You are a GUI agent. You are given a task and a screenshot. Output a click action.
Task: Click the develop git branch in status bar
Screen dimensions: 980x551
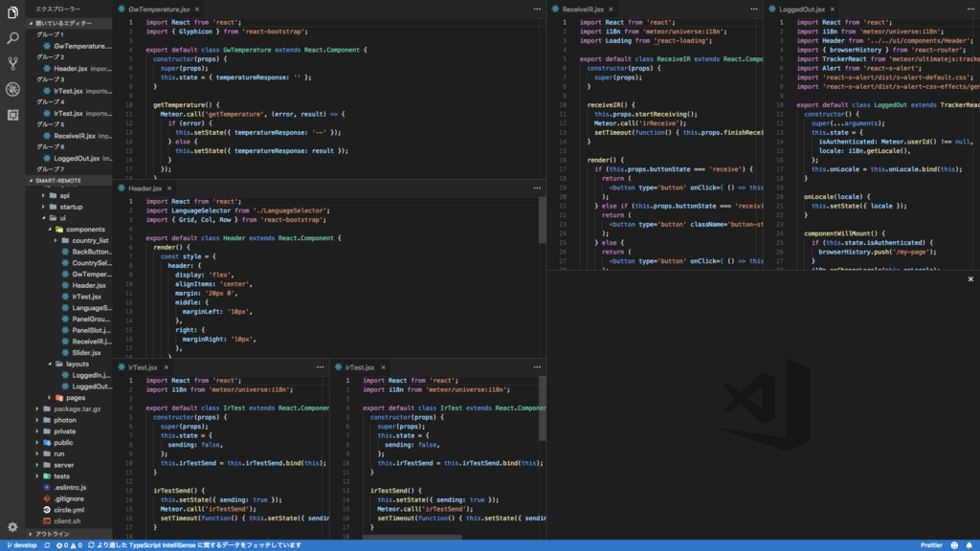[x=22, y=545]
